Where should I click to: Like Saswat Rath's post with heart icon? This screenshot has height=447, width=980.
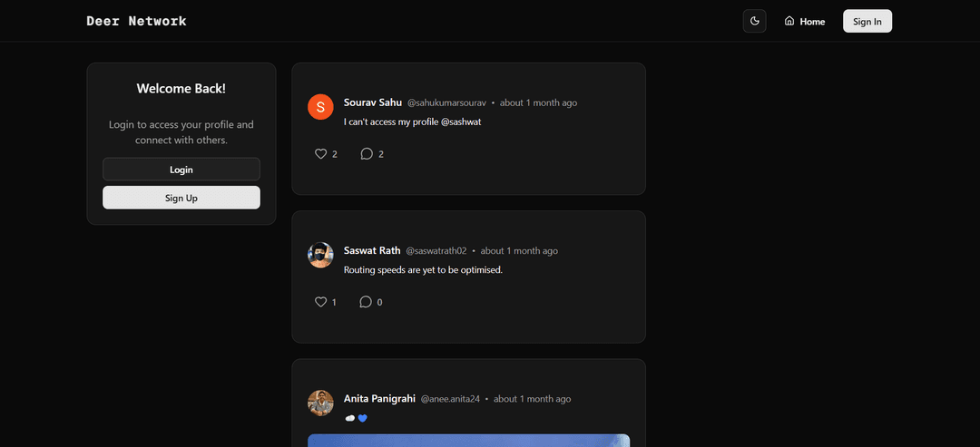320,302
